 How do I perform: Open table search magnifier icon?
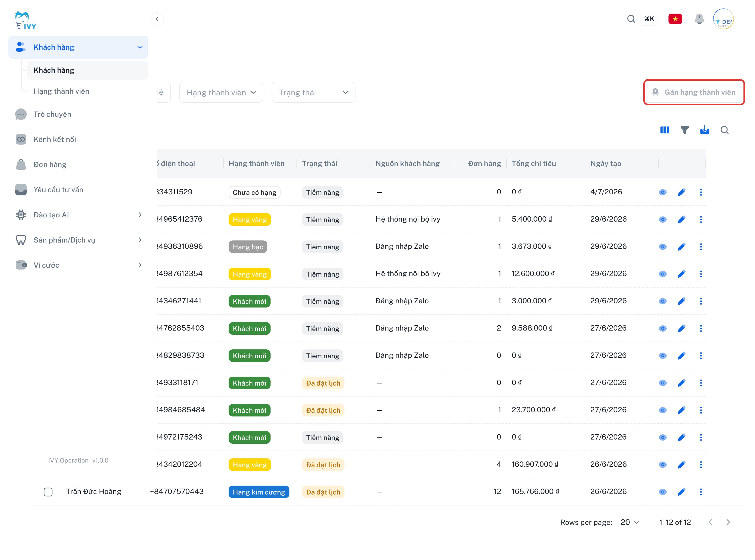725,130
